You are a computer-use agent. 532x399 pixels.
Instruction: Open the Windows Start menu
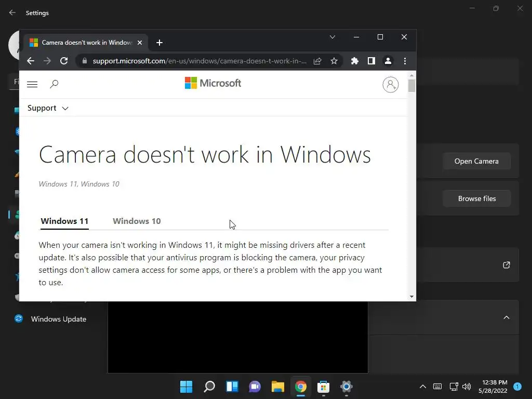click(186, 387)
